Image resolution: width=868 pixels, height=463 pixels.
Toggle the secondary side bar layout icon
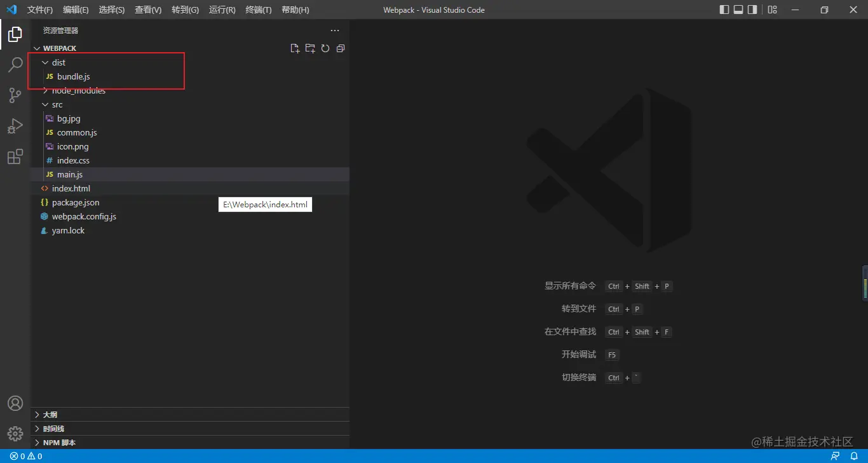tap(752, 10)
